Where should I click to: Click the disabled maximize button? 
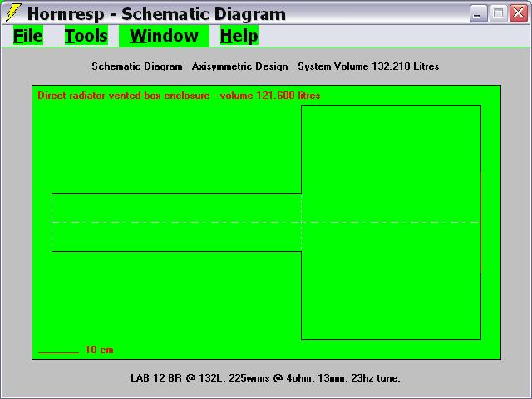point(498,14)
